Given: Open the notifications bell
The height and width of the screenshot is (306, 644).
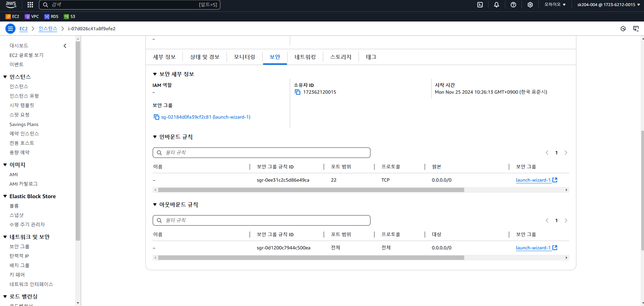Looking at the screenshot, I should click(497, 5).
